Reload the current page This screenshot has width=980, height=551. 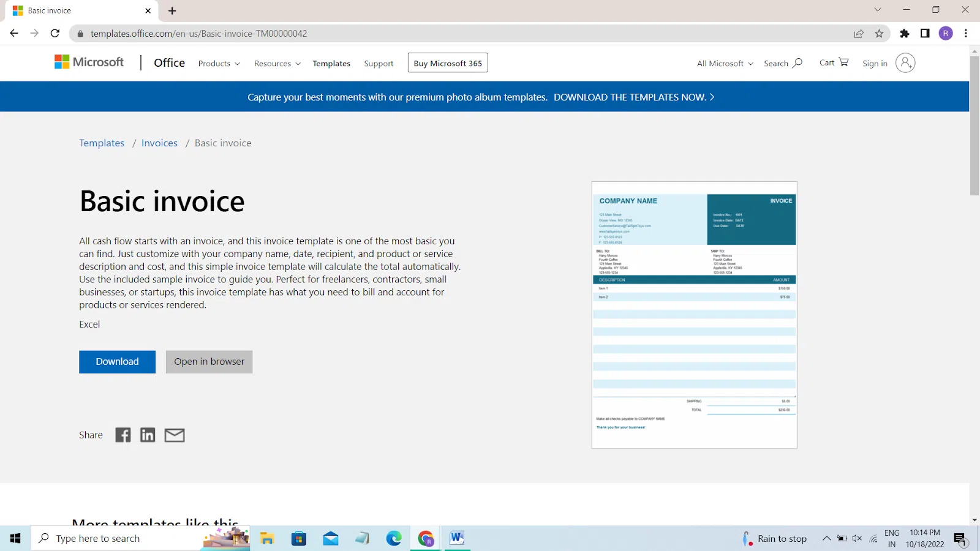[55, 33]
